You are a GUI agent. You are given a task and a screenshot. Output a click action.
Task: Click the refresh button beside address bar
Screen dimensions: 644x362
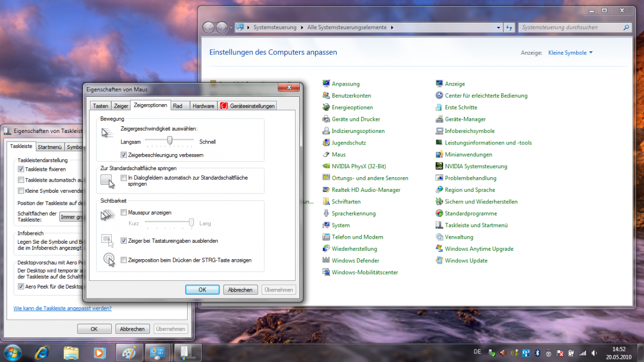(x=509, y=28)
